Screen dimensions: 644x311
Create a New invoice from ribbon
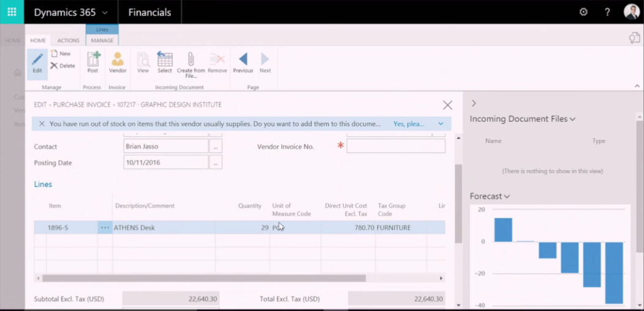click(x=61, y=53)
